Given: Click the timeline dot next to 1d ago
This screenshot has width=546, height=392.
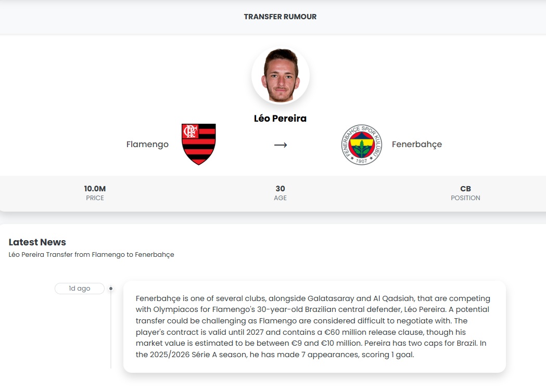Looking at the screenshot, I should (x=110, y=288).
